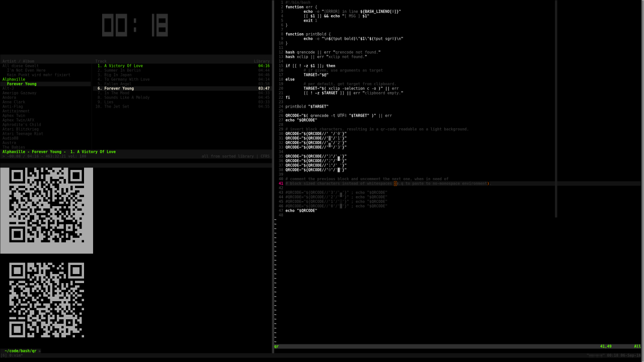Click the final 'echo "$QRCODE"' on line 47
The height and width of the screenshot is (362, 644).
tap(301, 211)
